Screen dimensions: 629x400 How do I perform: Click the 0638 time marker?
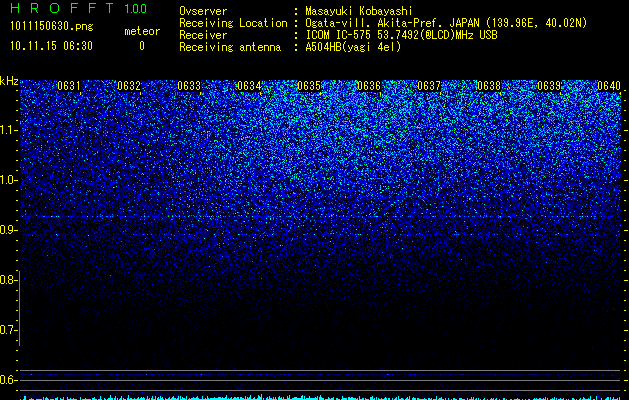[x=489, y=86]
